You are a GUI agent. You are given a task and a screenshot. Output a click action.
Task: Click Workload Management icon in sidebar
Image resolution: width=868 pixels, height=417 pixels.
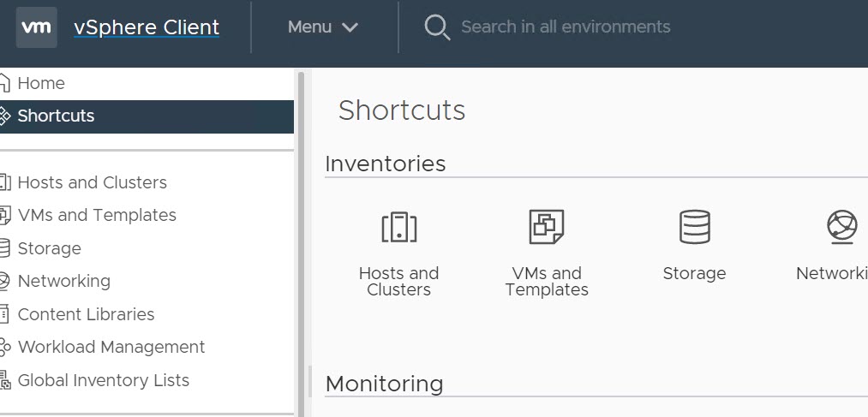click(x=4, y=347)
